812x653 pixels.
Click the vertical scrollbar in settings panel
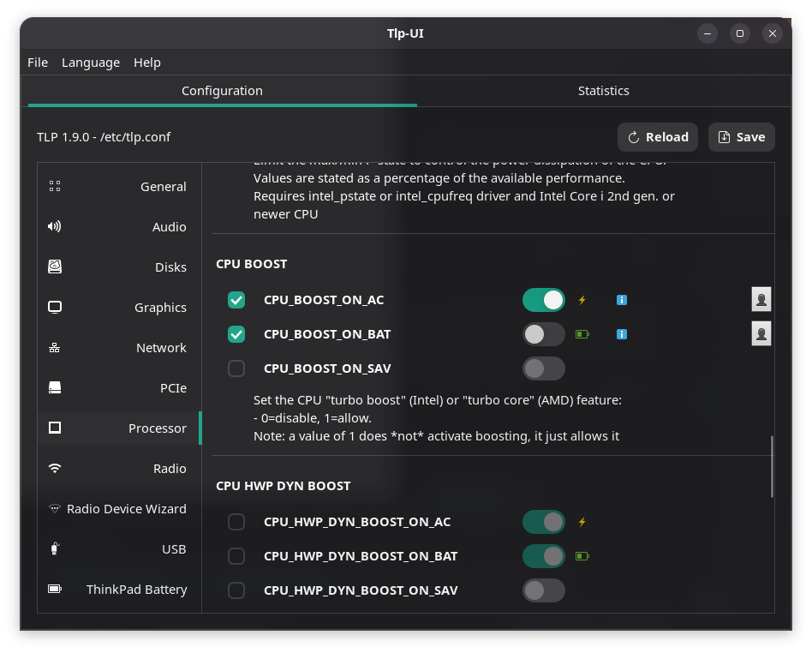point(772,466)
